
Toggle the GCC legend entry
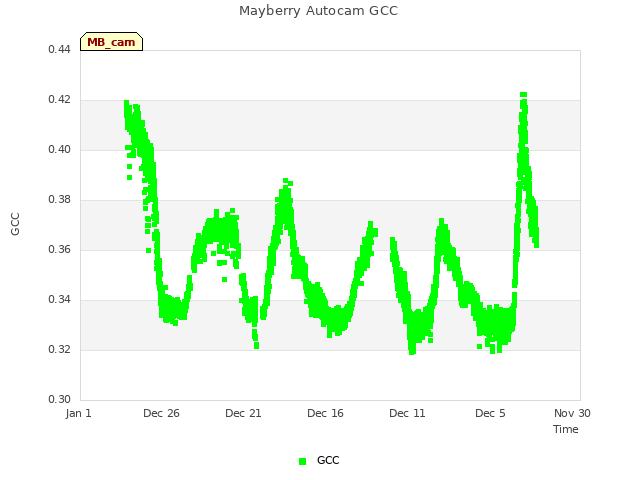[319, 460]
